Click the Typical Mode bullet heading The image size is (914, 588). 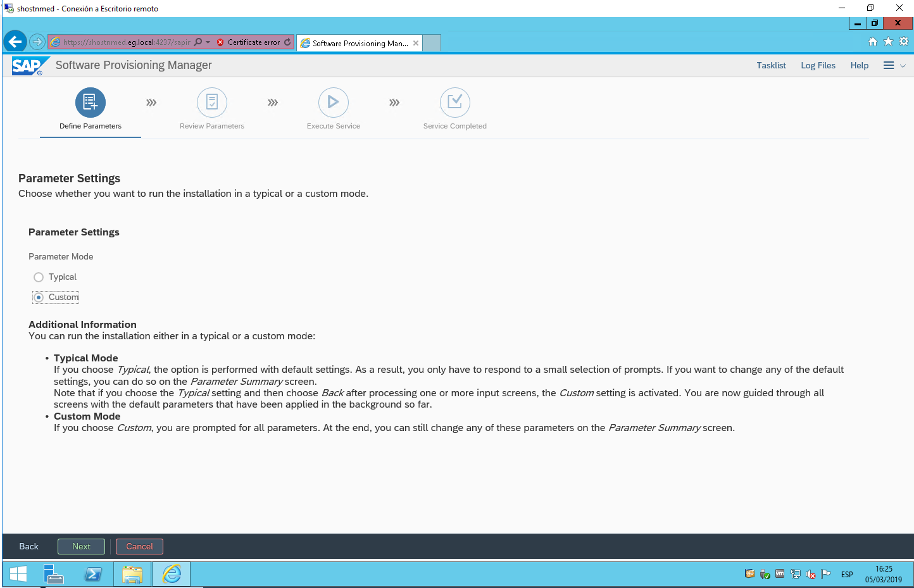pyautogui.click(x=86, y=358)
